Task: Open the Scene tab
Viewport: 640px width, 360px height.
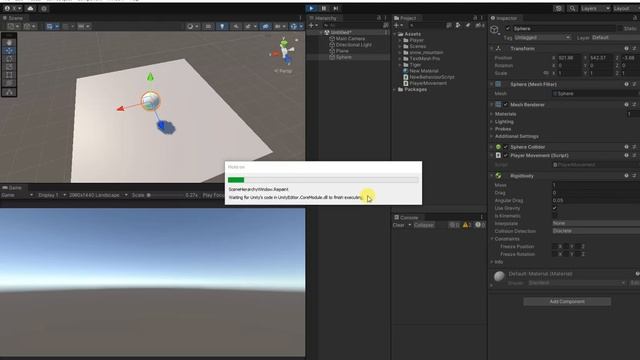Action: pos(13,18)
